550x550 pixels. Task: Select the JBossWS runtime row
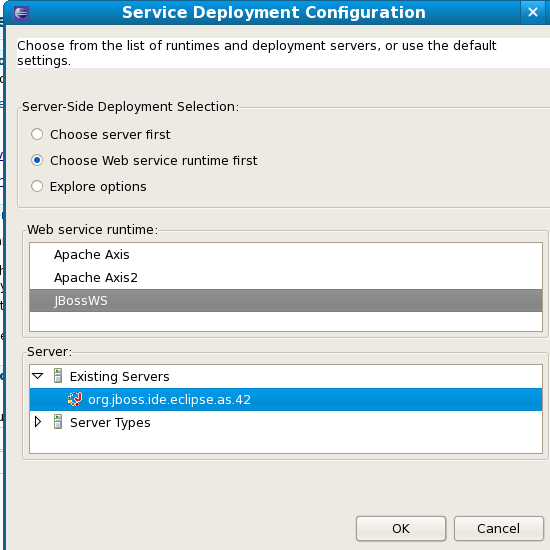286,301
